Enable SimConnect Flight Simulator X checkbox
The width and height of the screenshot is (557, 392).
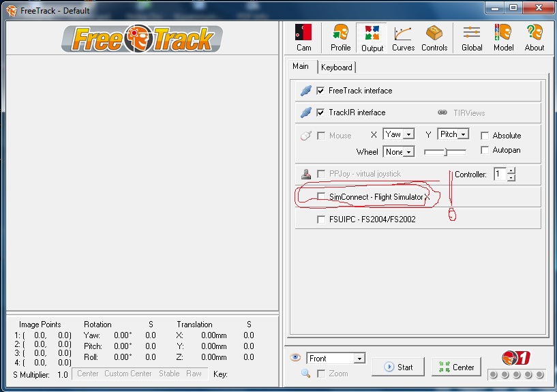(321, 196)
